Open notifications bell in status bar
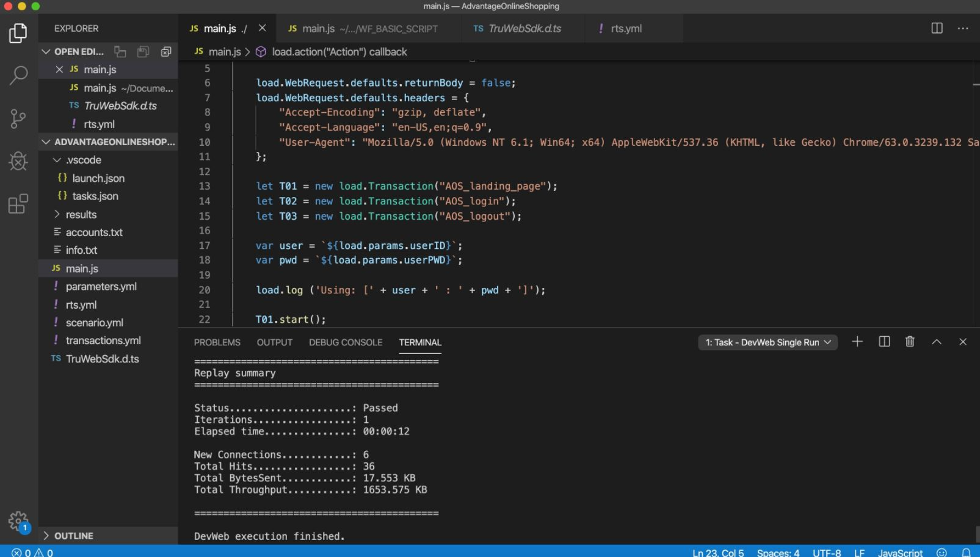The width and height of the screenshot is (980, 557). point(966,552)
